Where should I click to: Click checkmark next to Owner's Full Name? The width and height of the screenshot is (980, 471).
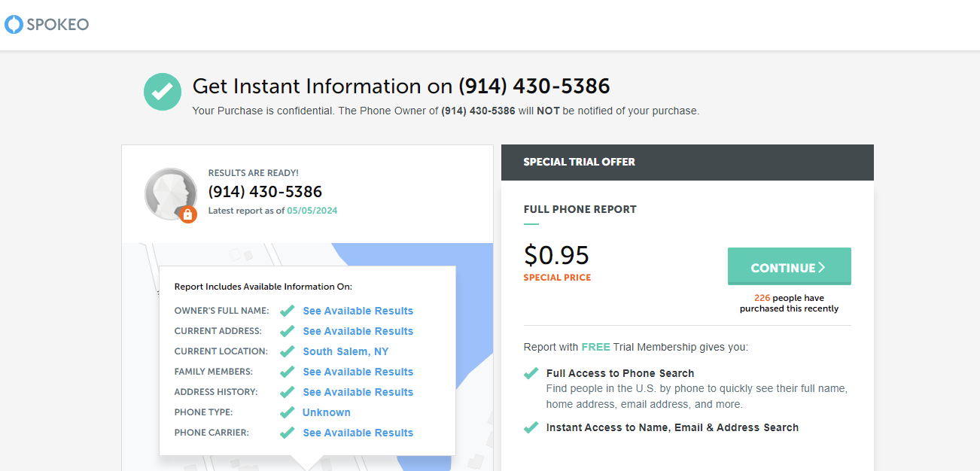point(287,311)
